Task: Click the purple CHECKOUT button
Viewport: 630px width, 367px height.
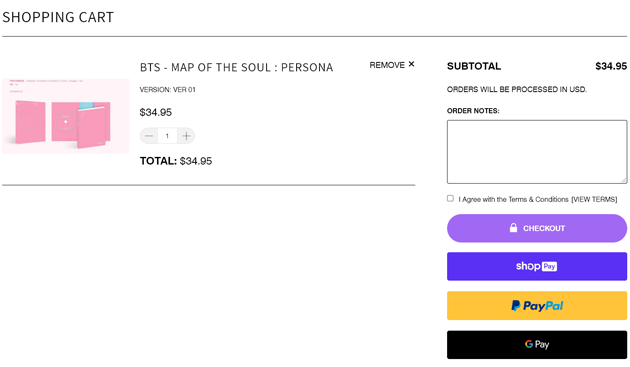Action: [537, 228]
